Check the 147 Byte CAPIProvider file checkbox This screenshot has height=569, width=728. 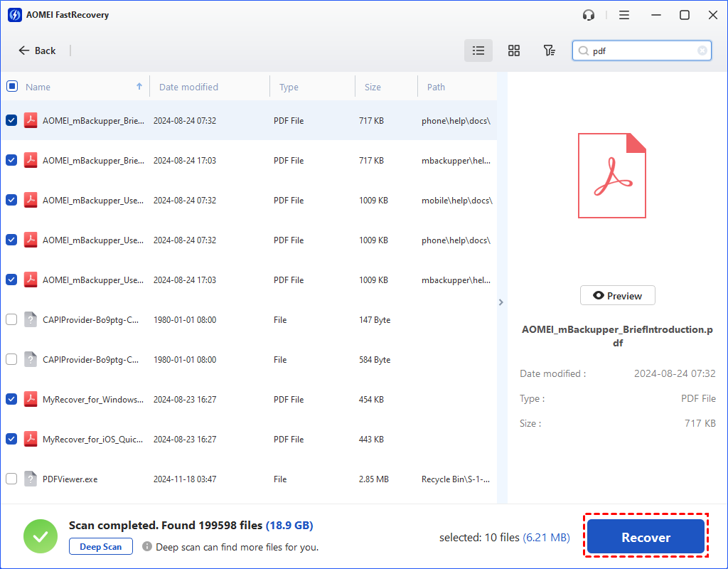(x=11, y=319)
